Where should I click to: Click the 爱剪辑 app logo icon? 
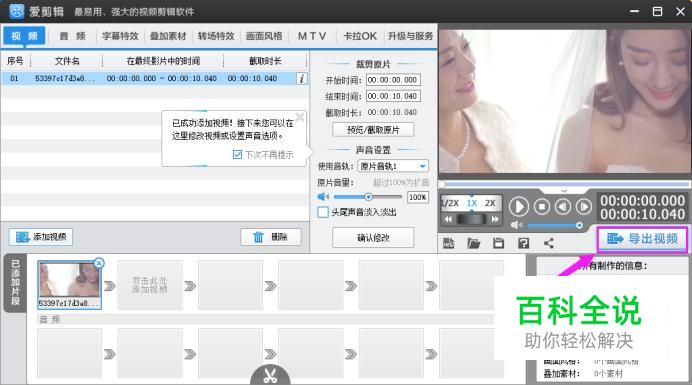[17, 11]
